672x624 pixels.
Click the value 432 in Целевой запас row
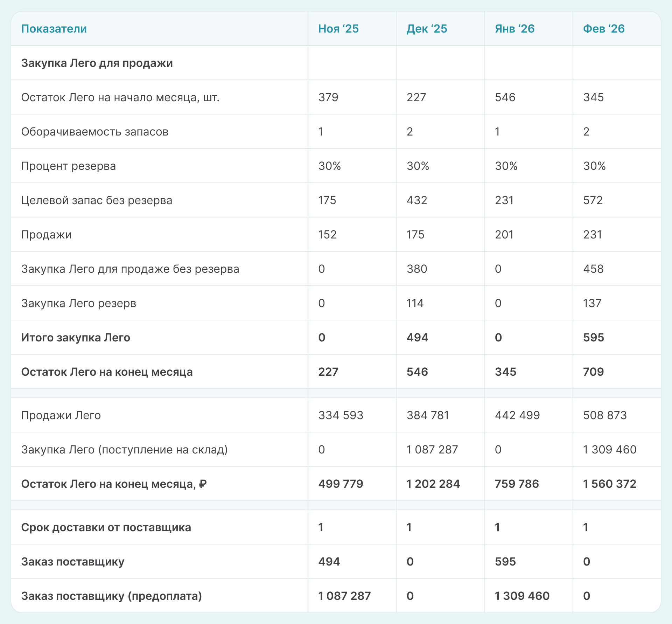(417, 200)
